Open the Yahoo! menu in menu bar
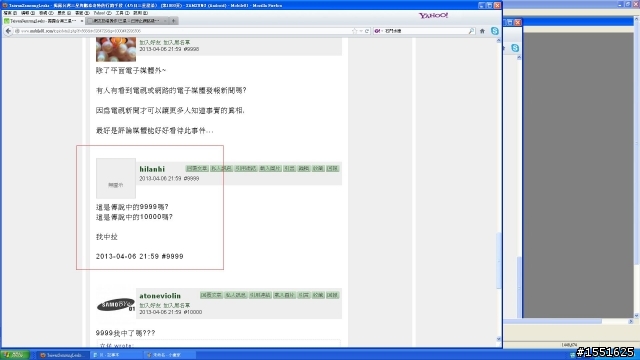The image size is (640, 360). (x=102, y=13)
